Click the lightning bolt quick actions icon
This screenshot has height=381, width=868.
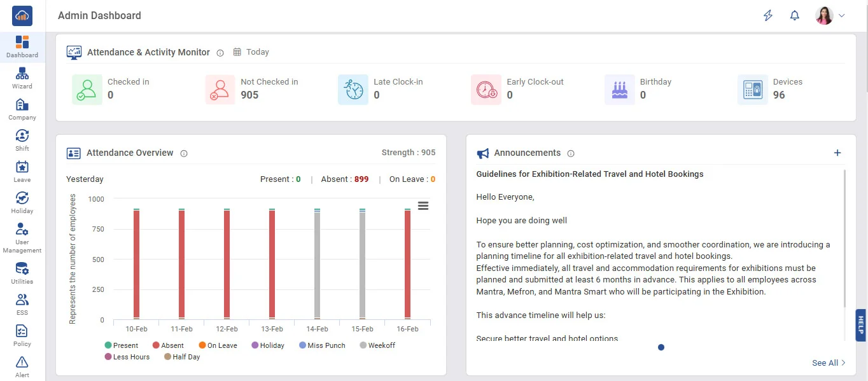(768, 16)
